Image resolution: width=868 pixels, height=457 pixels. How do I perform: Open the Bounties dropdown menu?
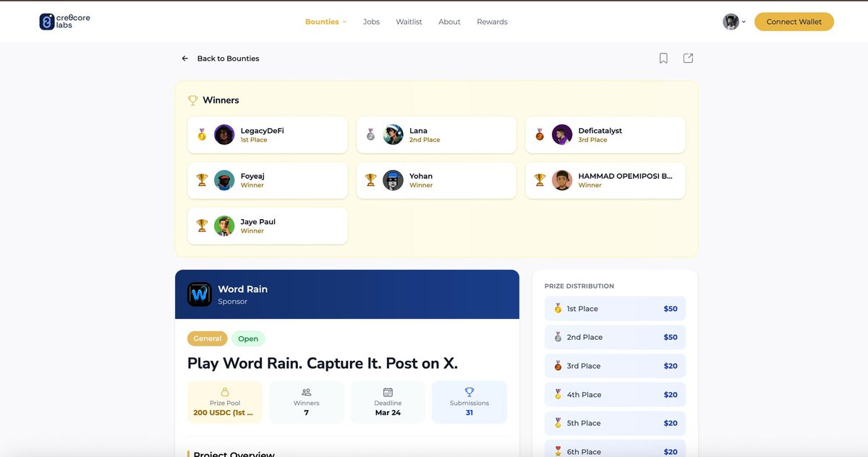point(325,22)
